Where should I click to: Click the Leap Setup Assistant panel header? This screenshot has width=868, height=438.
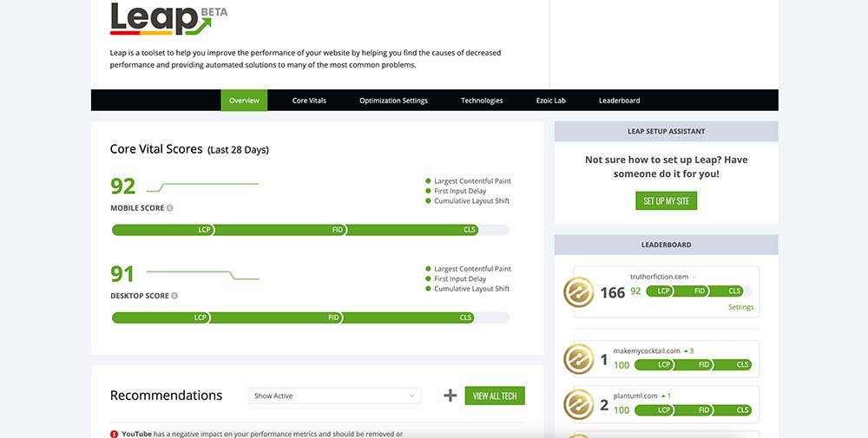click(666, 132)
